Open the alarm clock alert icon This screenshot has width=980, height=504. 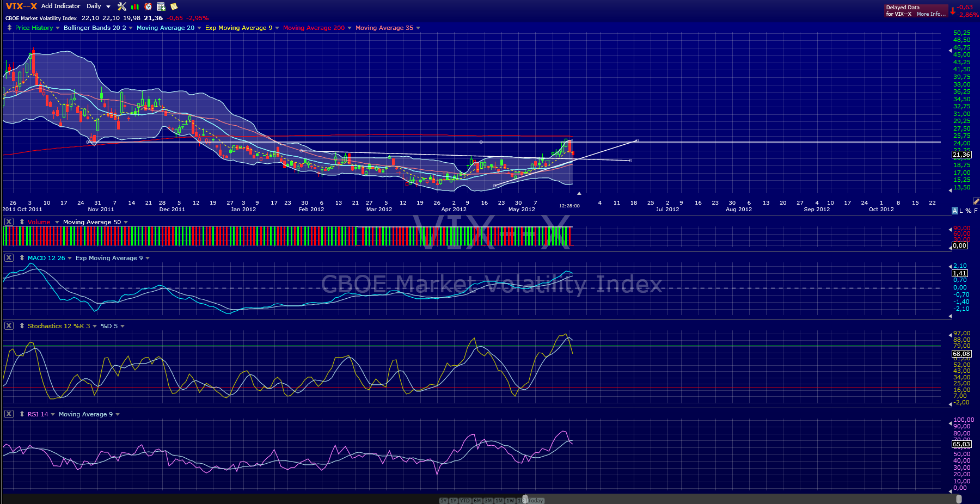click(x=148, y=7)
